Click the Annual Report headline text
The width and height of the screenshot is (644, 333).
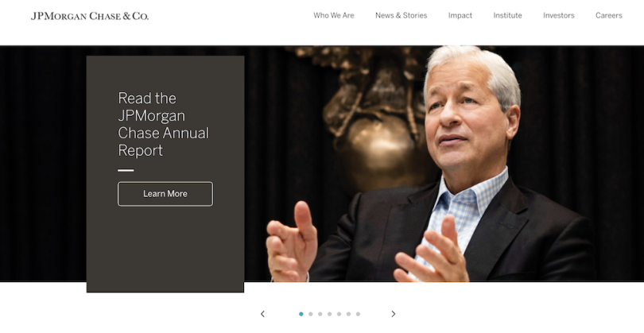point(163,125)
